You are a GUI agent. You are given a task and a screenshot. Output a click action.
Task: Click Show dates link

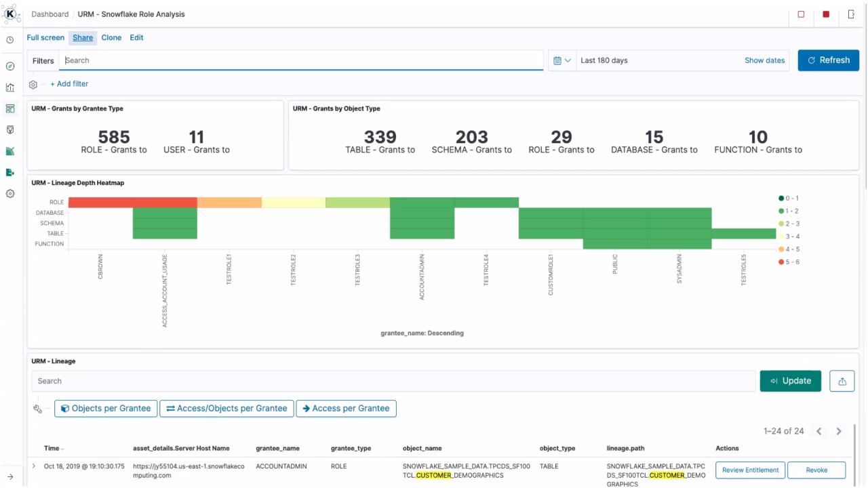tap(764, 60)
